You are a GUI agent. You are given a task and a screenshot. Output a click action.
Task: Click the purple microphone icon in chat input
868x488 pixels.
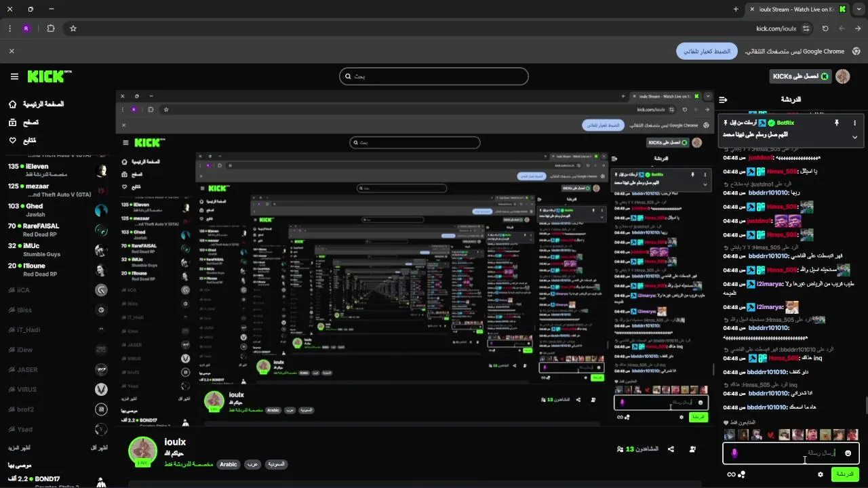734,453
